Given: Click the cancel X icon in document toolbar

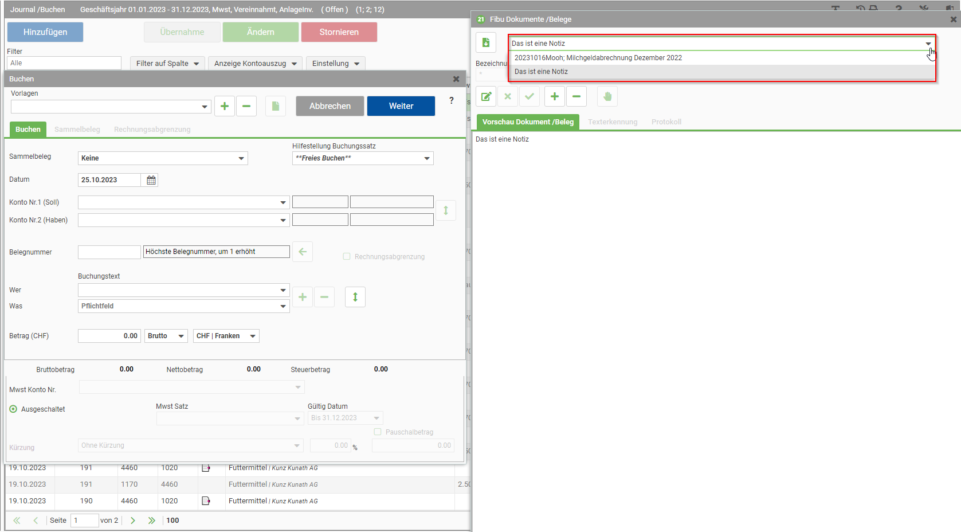Looking at the screenshot, I should tap(507, 97).
